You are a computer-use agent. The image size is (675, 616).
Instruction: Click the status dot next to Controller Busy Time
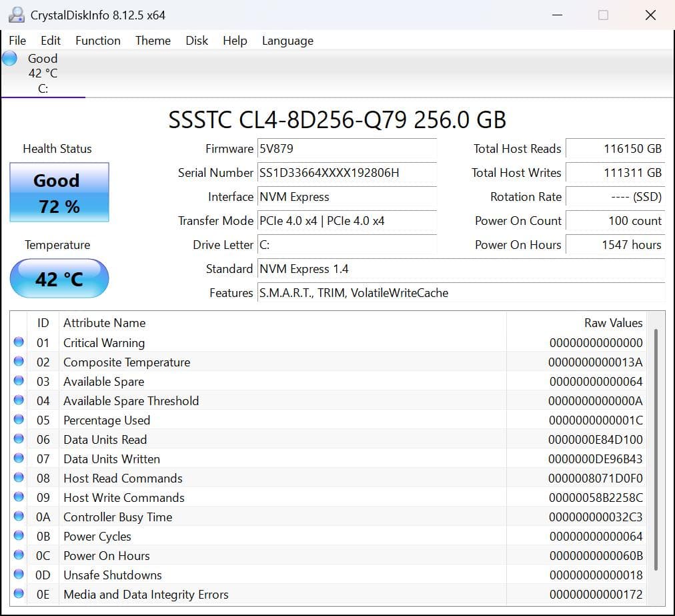[x=19, y=517]
